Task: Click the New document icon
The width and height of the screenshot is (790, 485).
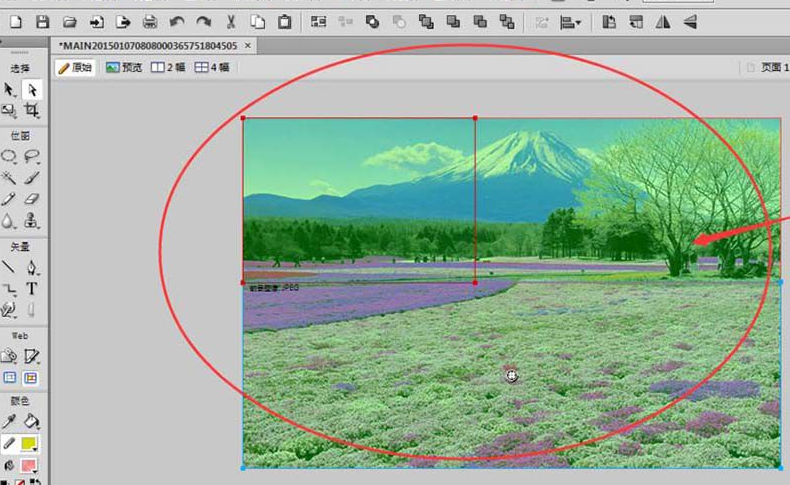Action: click(15, 21)
